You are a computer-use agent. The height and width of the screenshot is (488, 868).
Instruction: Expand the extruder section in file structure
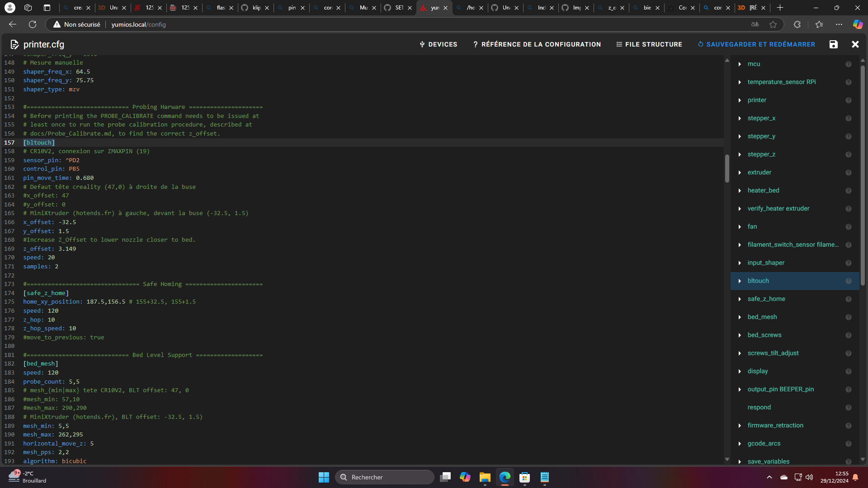tap(740, 173)
